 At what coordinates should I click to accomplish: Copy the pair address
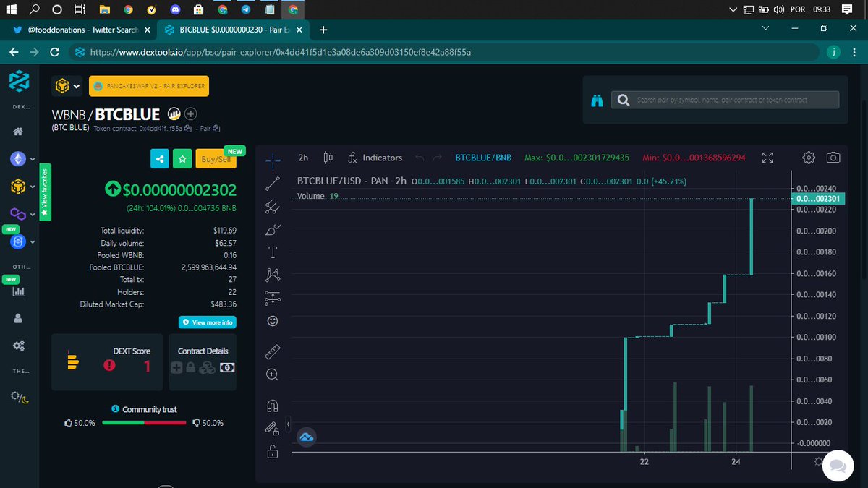[x=216, y=128]
